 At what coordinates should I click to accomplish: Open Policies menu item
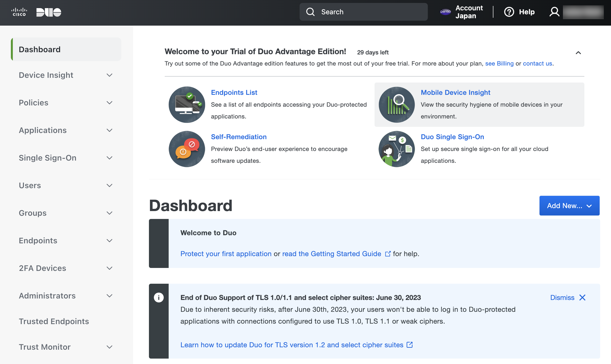[34, 103]
